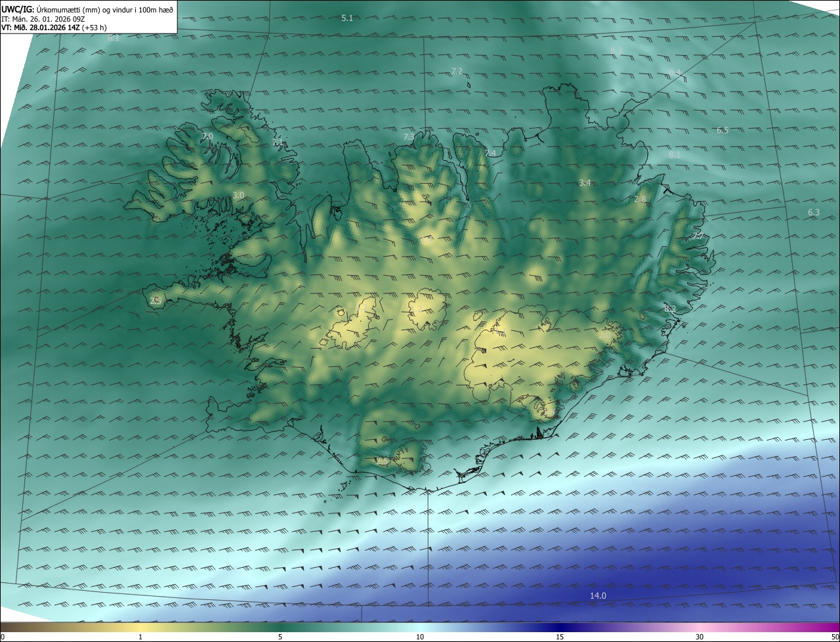
Task: Click the colorbar tick label 5
Action: 280,637
